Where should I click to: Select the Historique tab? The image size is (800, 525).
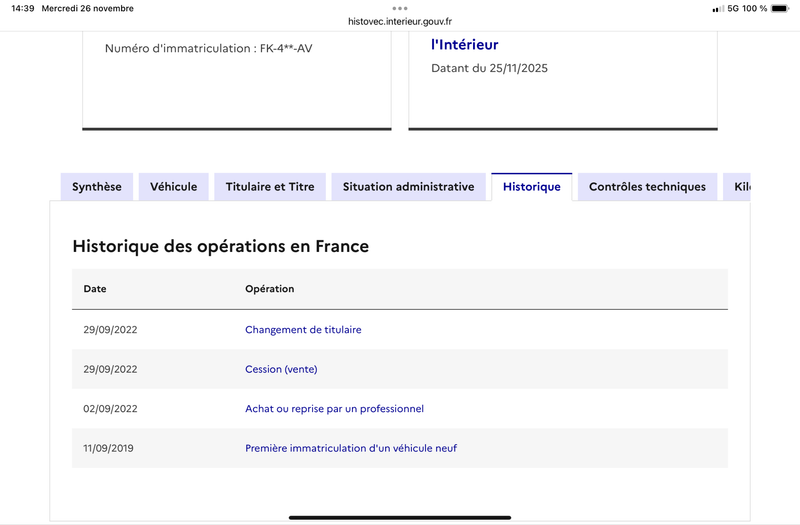531,187
